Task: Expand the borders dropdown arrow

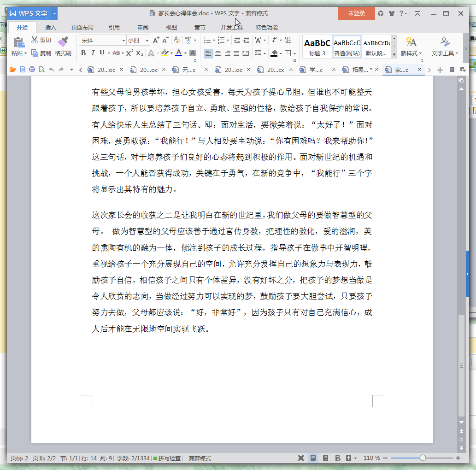Action: (x=294, y=53)
